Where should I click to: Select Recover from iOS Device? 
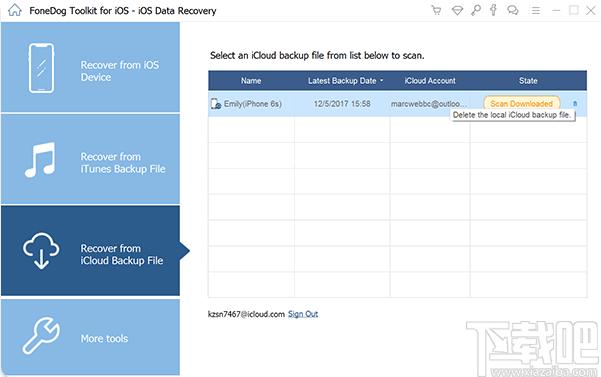(90, 67)
